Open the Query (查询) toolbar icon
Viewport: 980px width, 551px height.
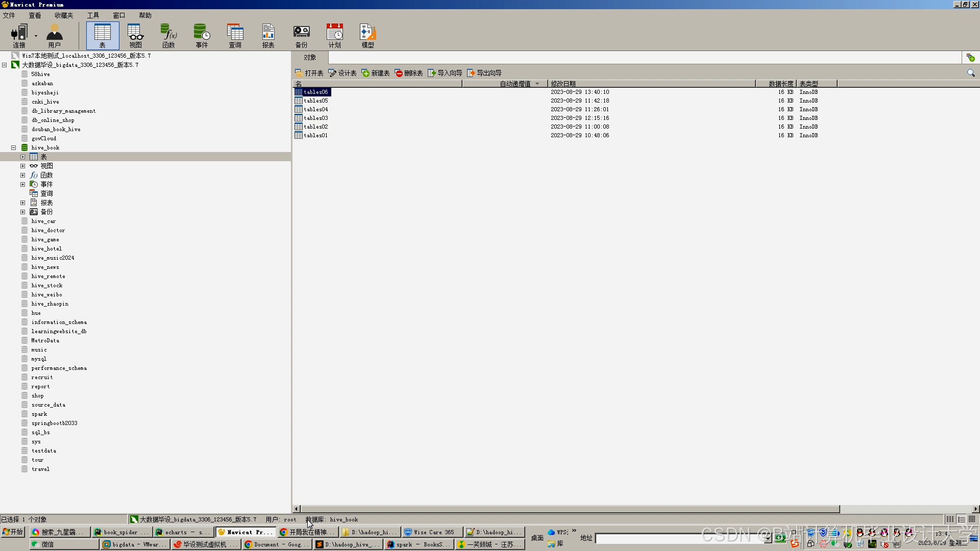coord(235,35)
